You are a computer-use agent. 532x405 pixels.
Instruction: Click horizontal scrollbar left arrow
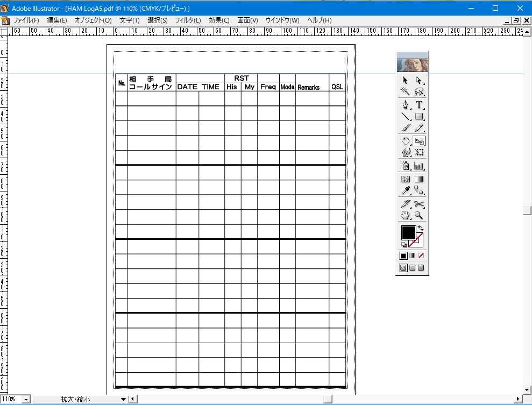pyautogui.click(x=133, y=399)
